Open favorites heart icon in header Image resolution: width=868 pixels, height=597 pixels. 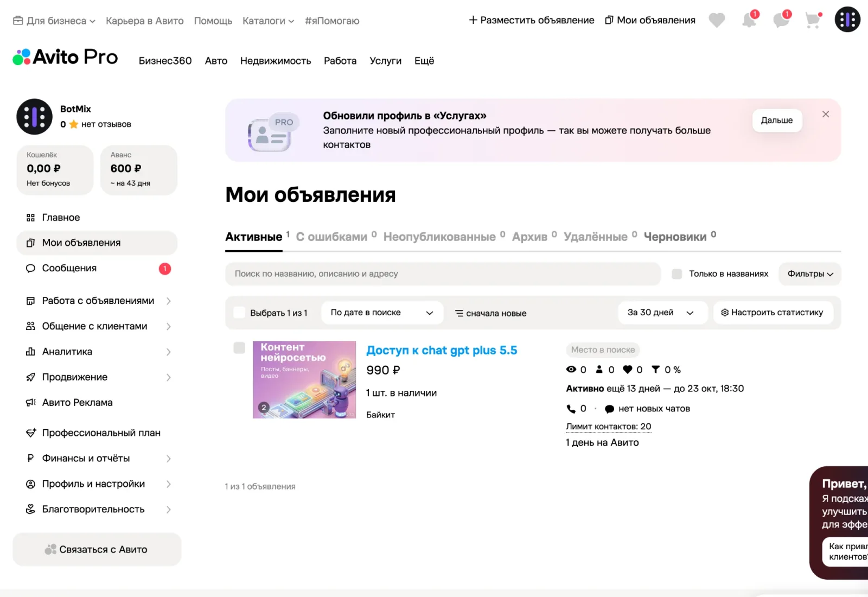(717, 21)
